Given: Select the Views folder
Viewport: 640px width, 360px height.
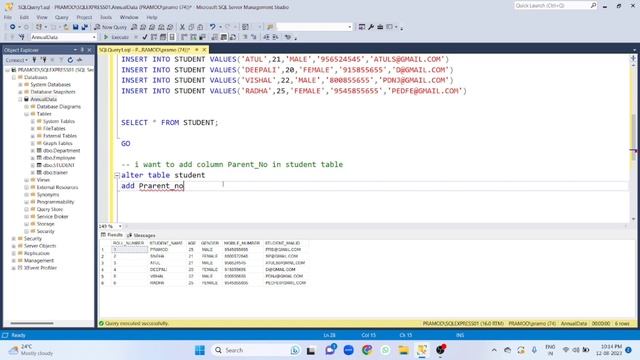Looking at the screenshot, I should (x=43, y=180).
